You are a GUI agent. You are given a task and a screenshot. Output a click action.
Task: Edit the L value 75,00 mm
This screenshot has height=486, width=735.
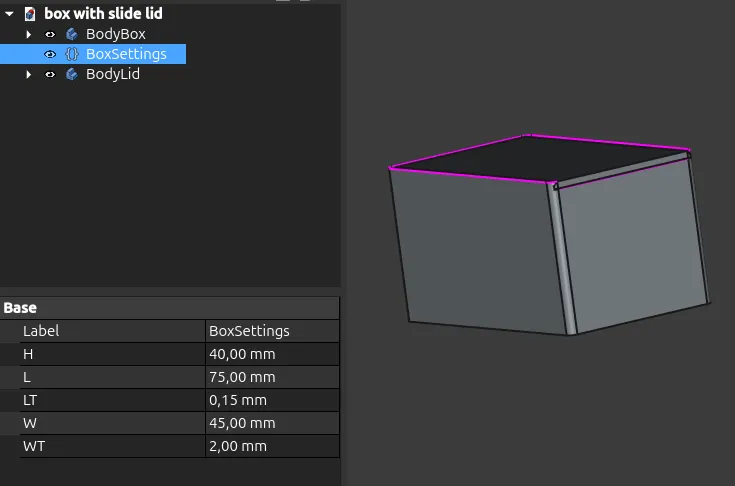272,377
